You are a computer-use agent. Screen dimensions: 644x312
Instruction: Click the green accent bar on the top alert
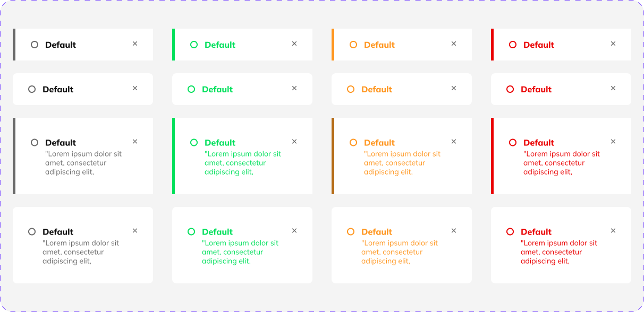click(173, 45)
